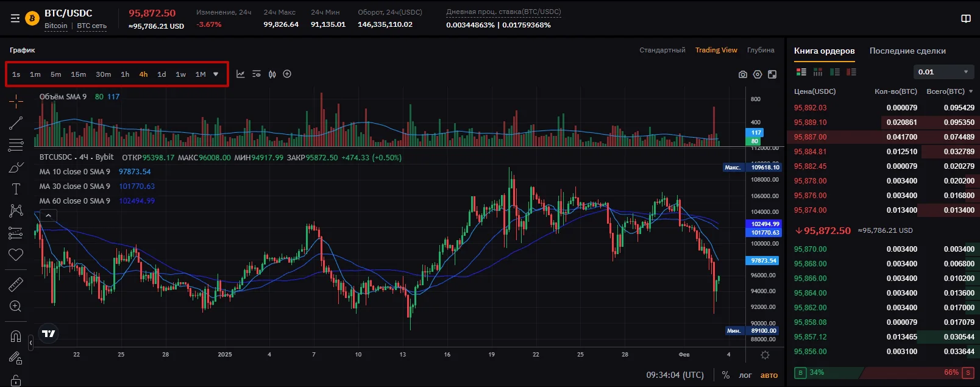Image resolution: width=980 pixels, height=387 pixels.
Task: Select the 1d timeframe
Action: tap(162, 74)
